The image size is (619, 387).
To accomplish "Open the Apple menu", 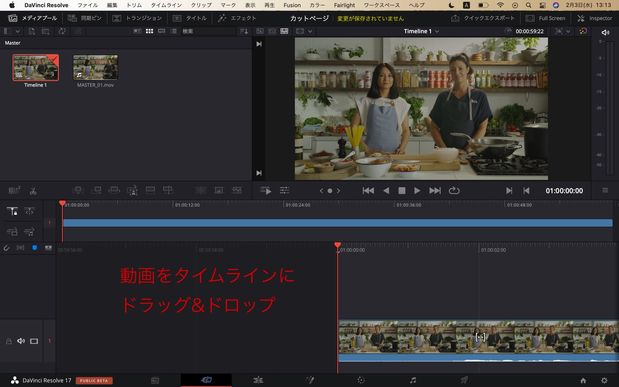I will (12, 5).
